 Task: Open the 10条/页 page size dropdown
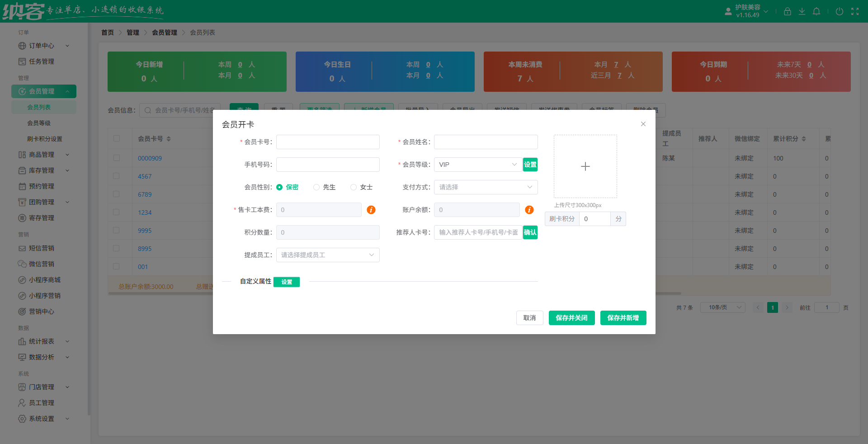tap(723, 307)
